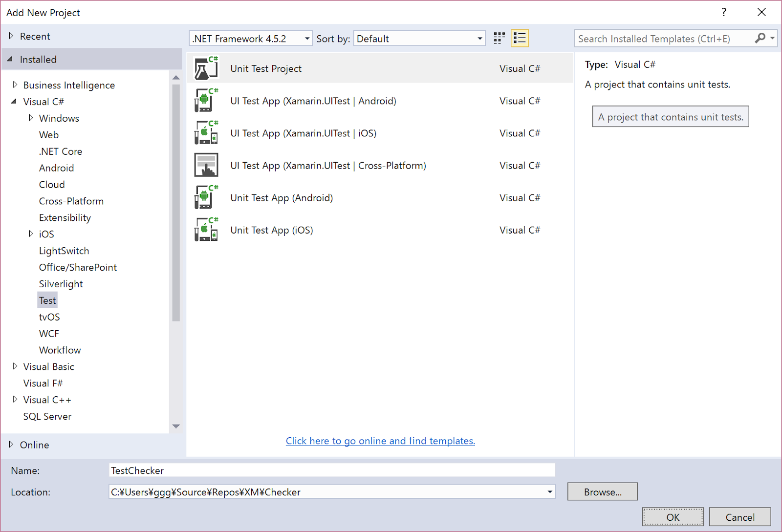
Task: Click the UI Test App Cross-Platform template icon
Action: (206, 165)
